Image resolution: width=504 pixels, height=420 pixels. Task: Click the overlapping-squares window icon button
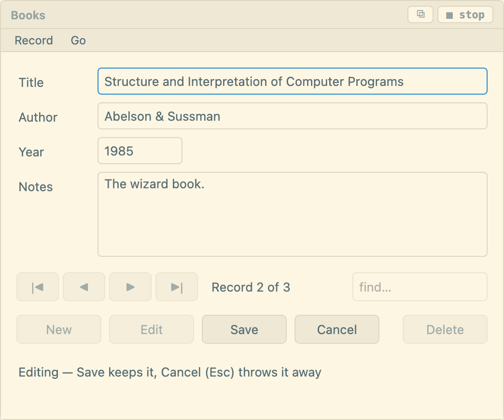pos(420,14)
